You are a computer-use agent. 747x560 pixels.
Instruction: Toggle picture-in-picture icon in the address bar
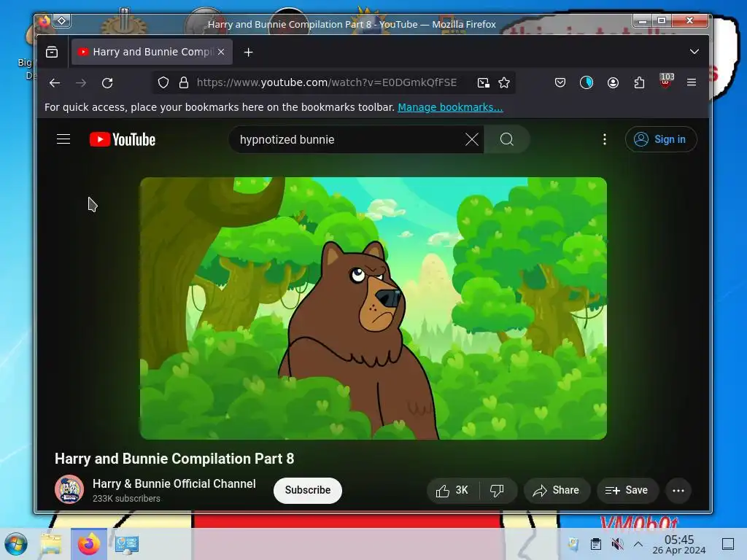[x=484, y=83]
